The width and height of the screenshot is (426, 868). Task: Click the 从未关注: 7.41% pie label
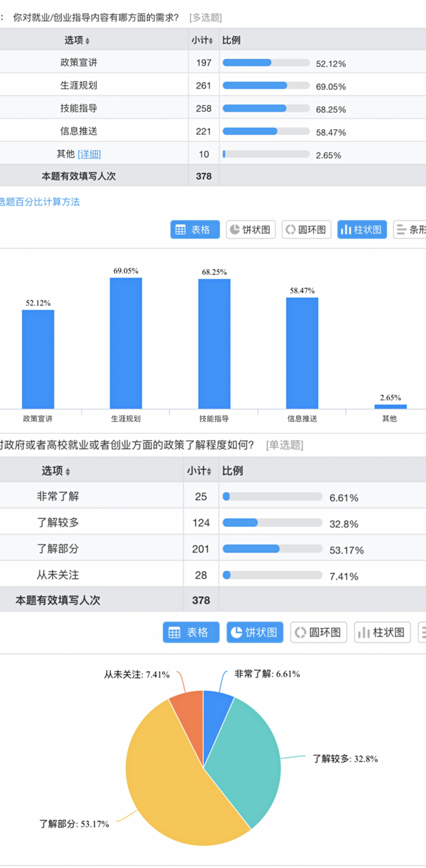[x=137, y=674]
